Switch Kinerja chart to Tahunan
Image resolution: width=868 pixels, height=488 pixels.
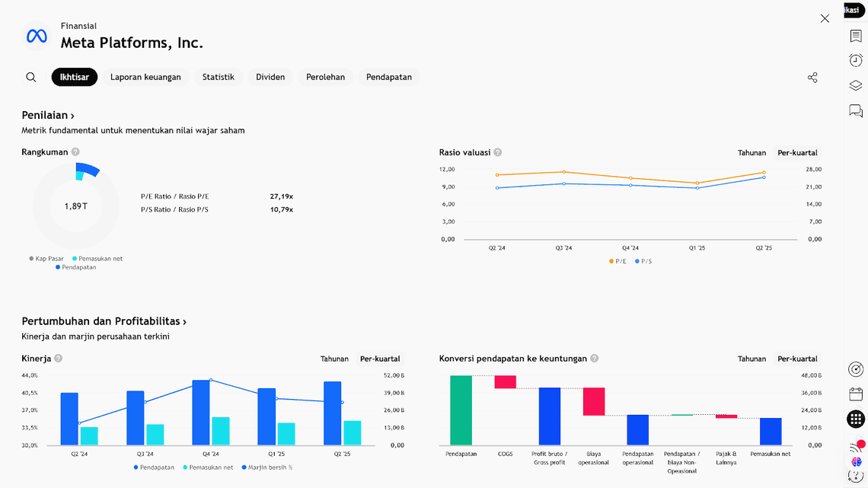pyautogui.click(x=334, y=359)
